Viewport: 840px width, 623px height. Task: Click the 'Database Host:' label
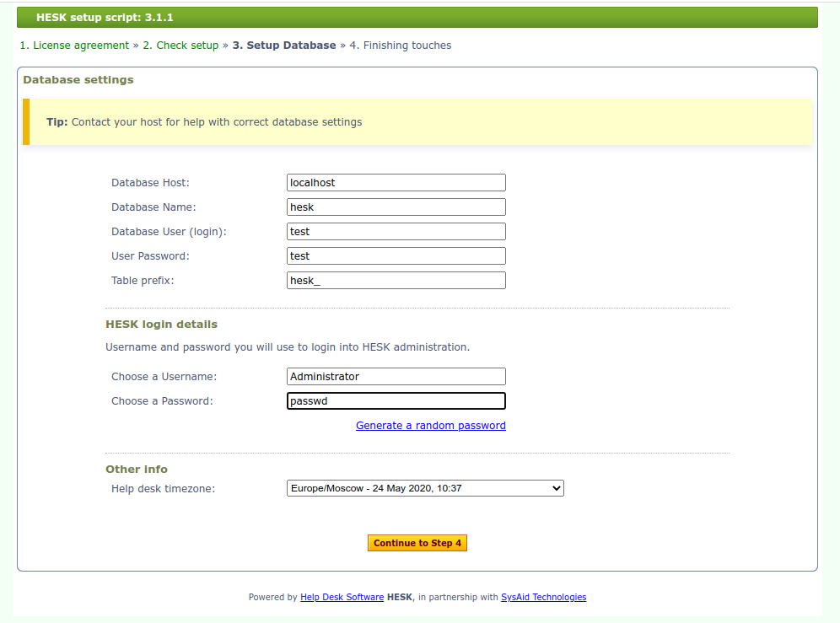point(150,183)
